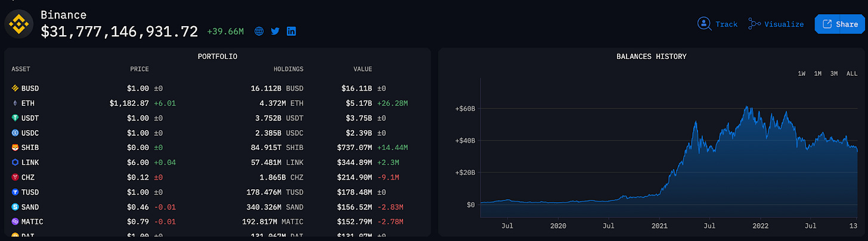The width and height of the screenshot is (868, 241).
Task: Open the MATIC asset name
Action: pos(32,222)
